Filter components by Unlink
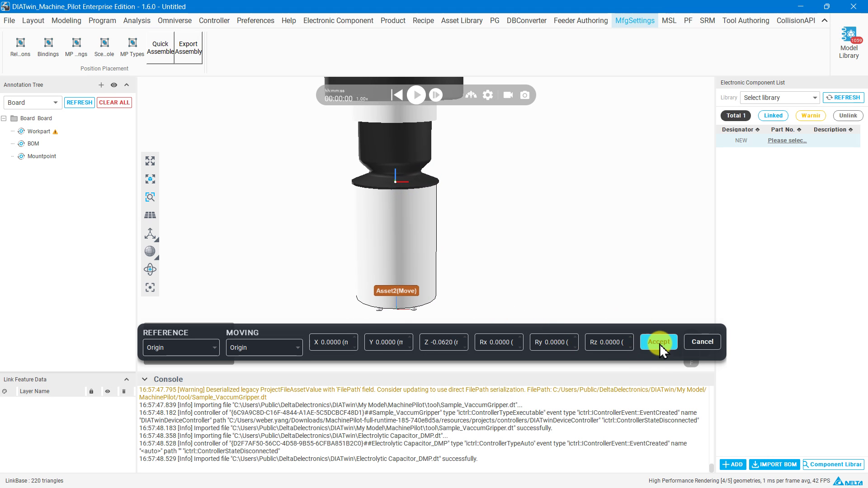The width and height of the screenshot is (868, 488). click(848, 116)
